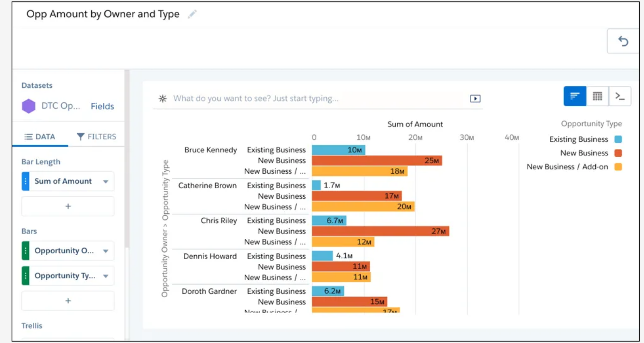Click the Bruce Kennedy owner label
Viewport: 644px width, 343px height.
tap(210, 150)
